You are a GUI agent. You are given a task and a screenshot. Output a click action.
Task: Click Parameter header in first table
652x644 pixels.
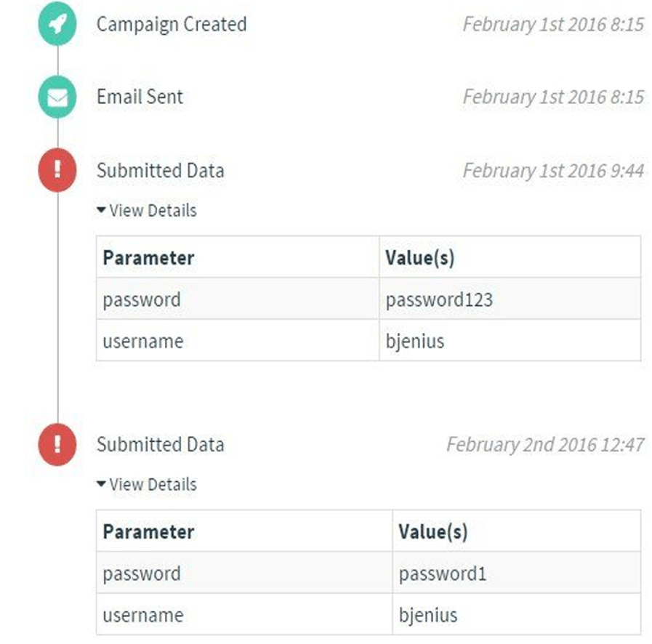148,258
